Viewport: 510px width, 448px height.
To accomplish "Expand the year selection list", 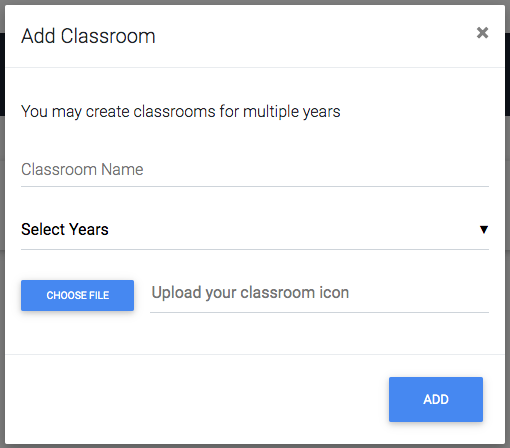I will 255,230.
